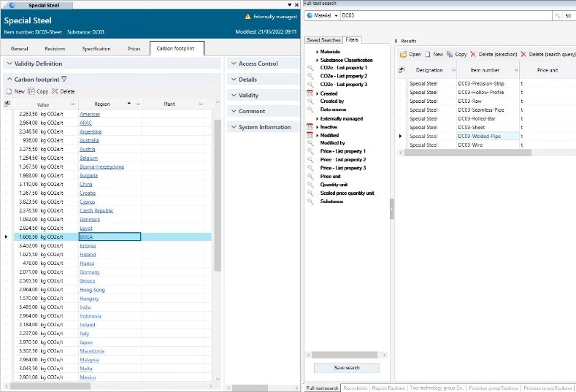Click calendar icon for Modified filter
The image size is (576, 392).
(x=310, y=135)
